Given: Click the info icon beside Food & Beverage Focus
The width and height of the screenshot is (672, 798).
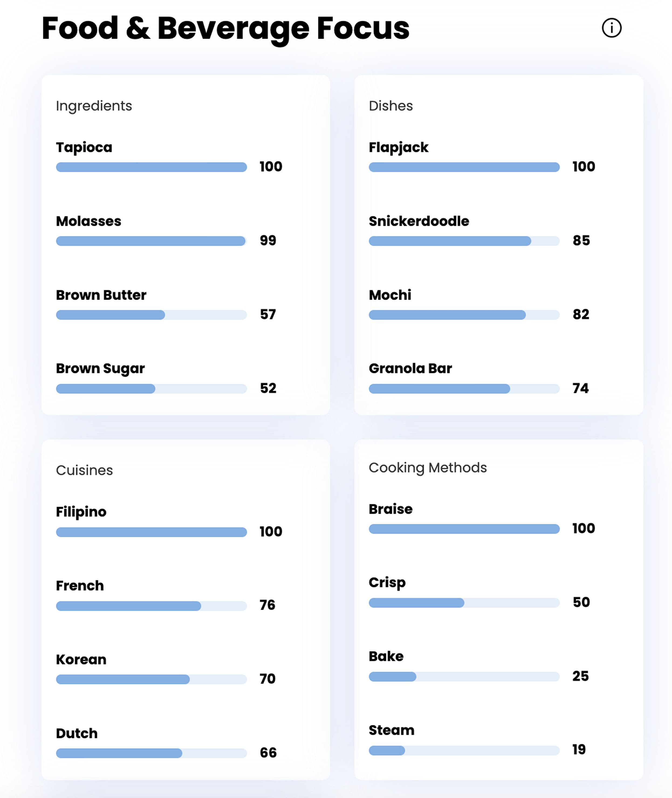Looking at the screenshot, I should 611,28.
